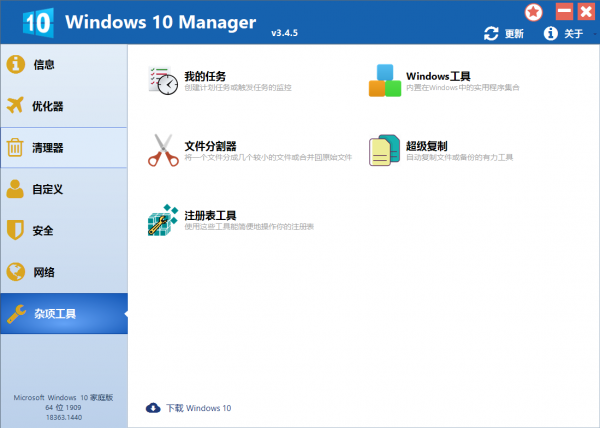Screen dimensions: 600x428
Task: Switch to the 优化器 tab
Action: click(64, 106)
